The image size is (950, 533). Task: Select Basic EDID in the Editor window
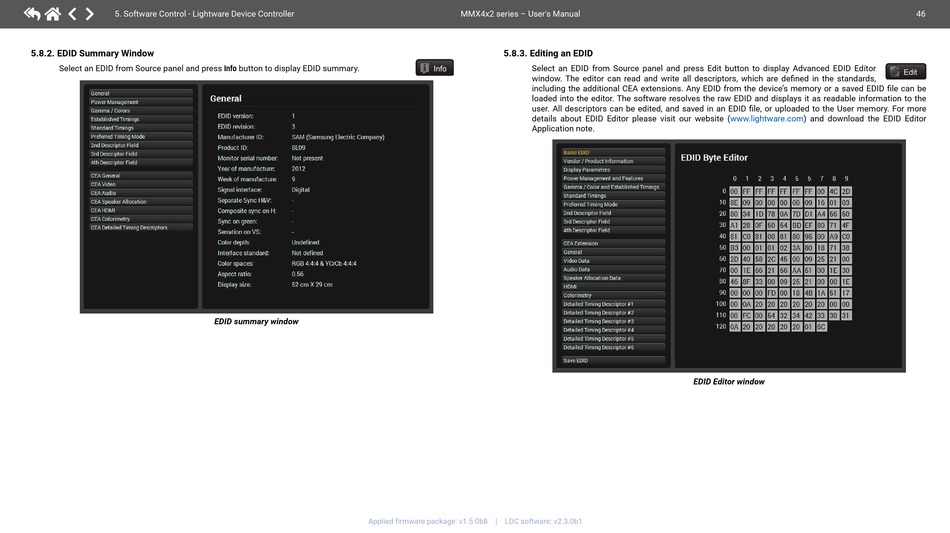(613, 153)
